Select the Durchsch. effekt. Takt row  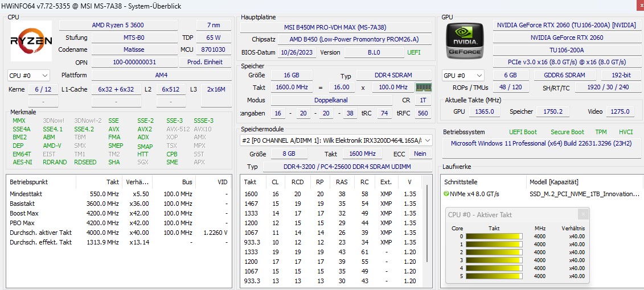[118, 242]
